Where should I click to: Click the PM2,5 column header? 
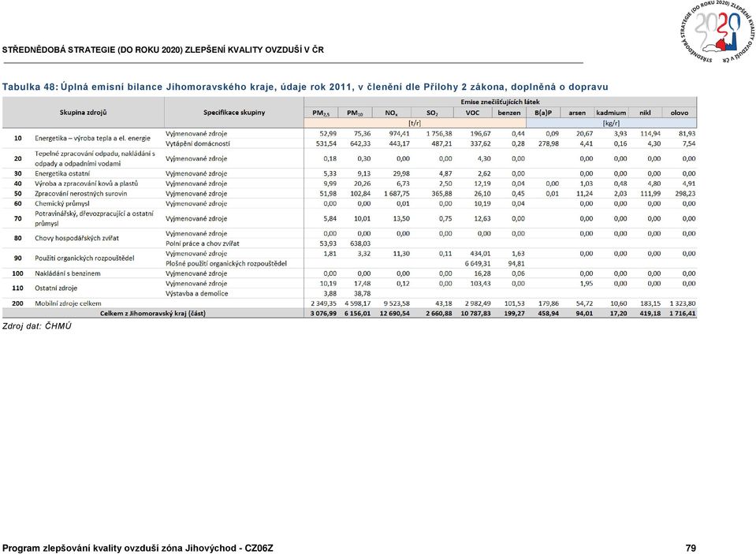point(321,113)
